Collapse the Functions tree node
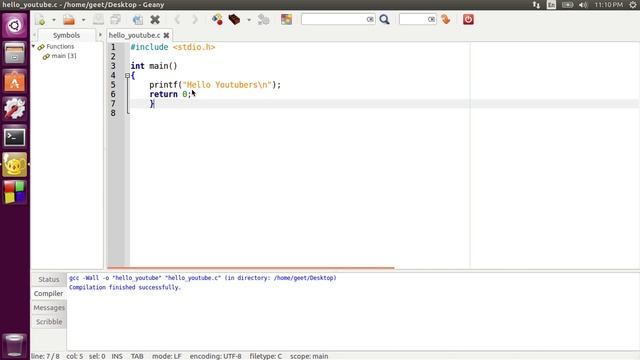 pos(34,47)
